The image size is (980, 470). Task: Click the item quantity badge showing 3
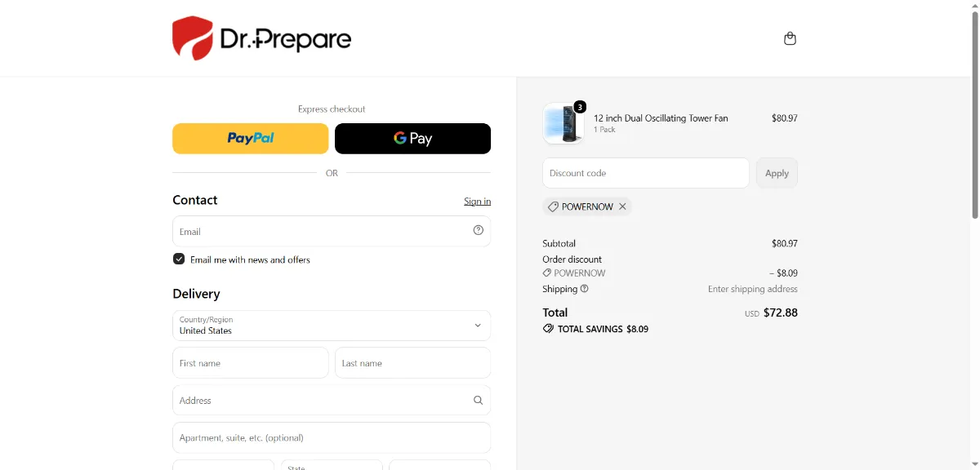pyautogui.click(x=580, y=107)
